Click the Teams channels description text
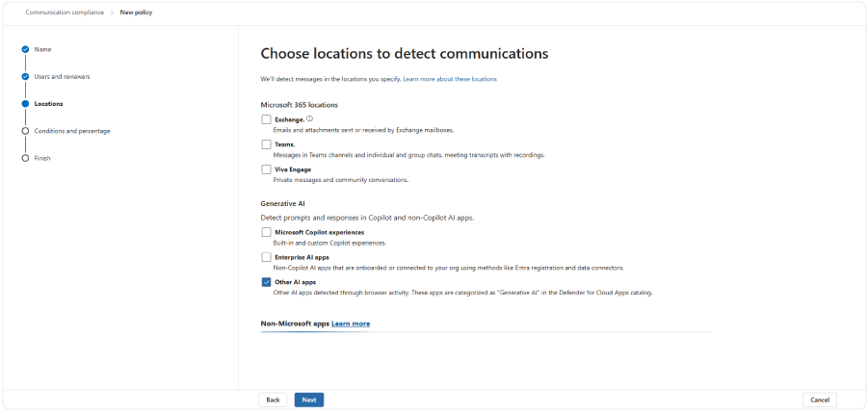Viewport: 868px width, 415px height. pos(409,155)
